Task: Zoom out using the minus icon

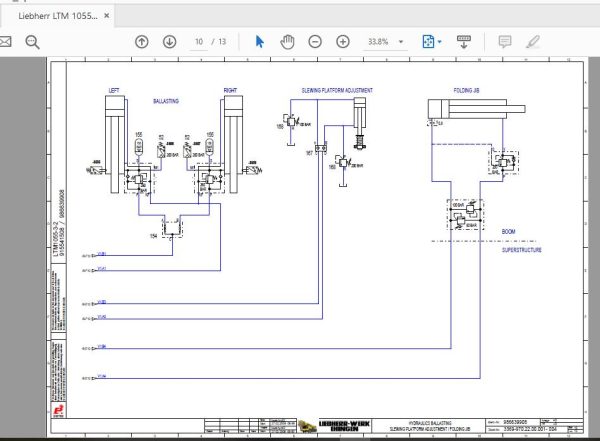Action: pyautogui.click(x=315, y=42)
